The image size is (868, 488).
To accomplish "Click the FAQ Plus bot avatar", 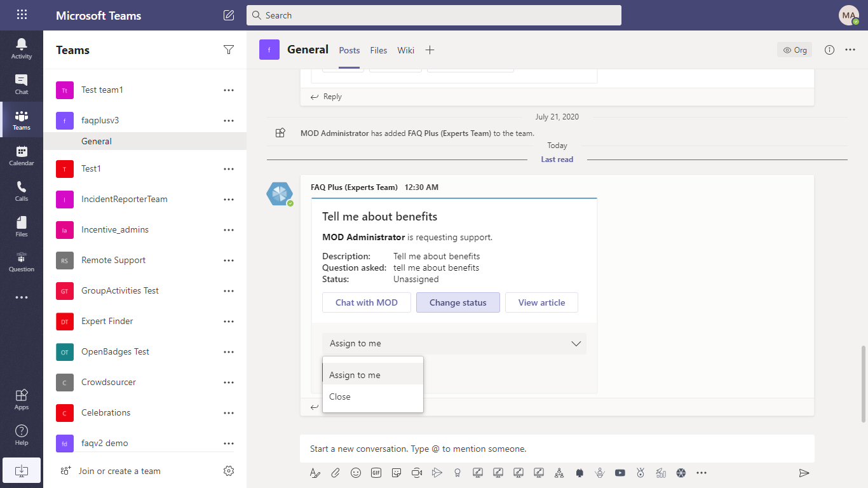I will click(x=280, y=194).
